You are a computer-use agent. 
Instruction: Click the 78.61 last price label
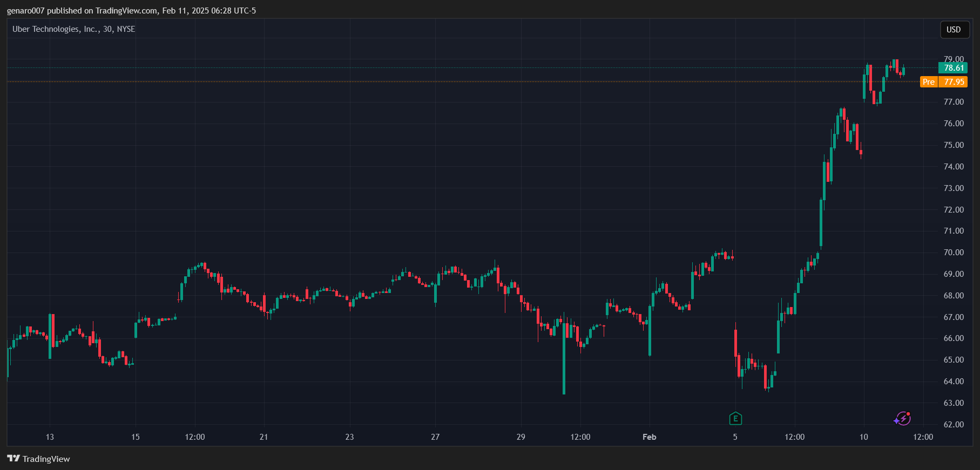pyautogui.click(x=953, y=68)
